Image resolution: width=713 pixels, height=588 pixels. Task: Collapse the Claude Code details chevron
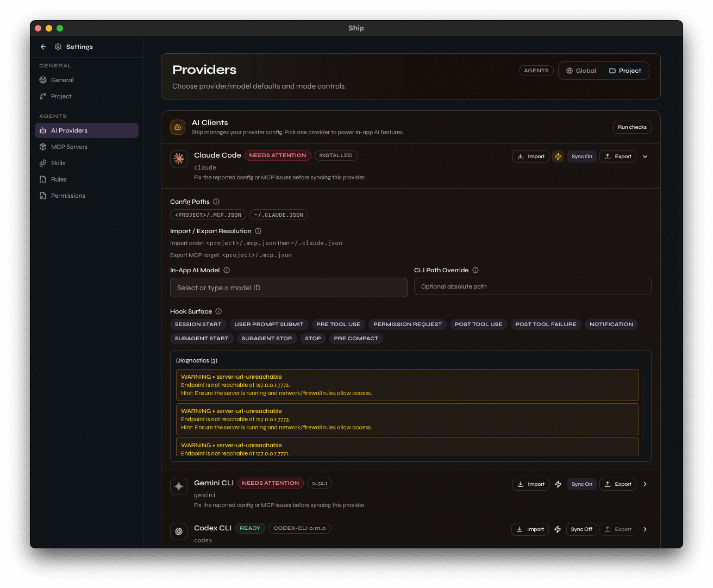645,156
